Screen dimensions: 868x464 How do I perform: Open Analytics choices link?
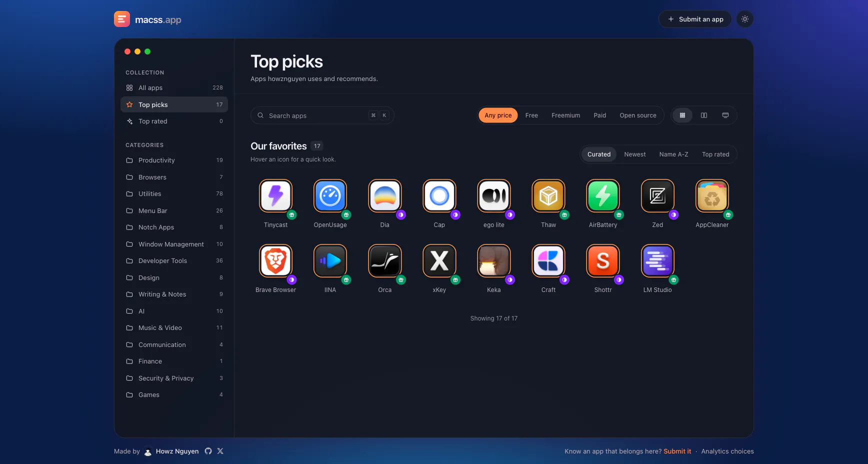pyautogui.click(x=727, y=451)
